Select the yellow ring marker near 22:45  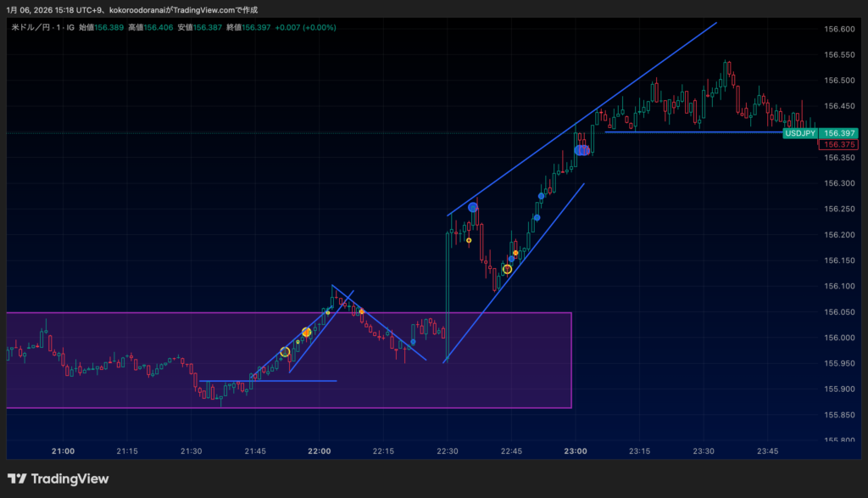507,269
